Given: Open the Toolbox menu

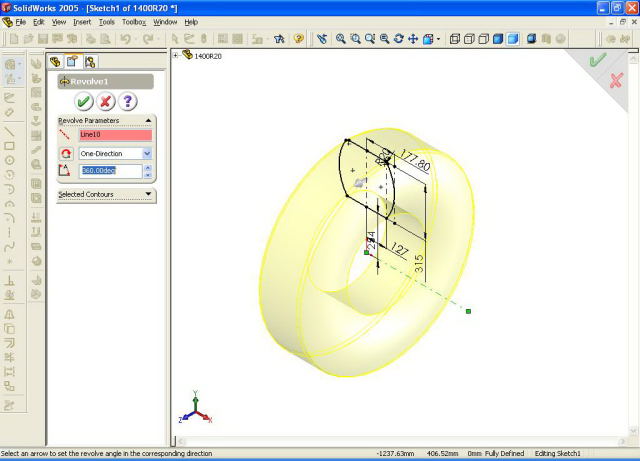Looking at the screenshot, I should click(134, 21).
